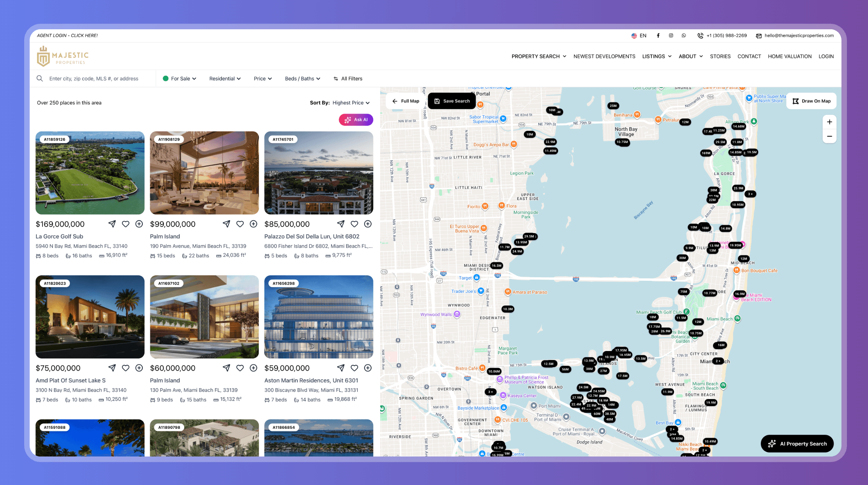Image resolution: width=868 pixels, height=485 pixels.
Task: Open Majestic Properties Facebook page
Action: (x=658, y=36)
